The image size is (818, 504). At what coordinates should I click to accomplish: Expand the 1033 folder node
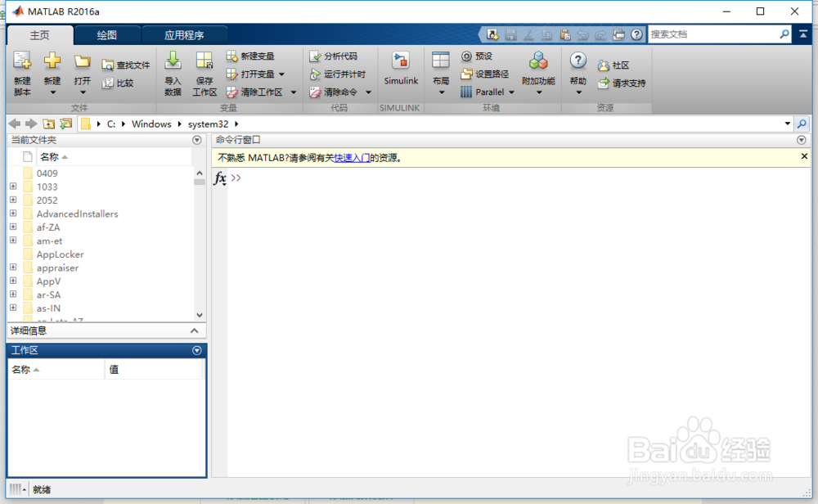[x=13, y=187]
